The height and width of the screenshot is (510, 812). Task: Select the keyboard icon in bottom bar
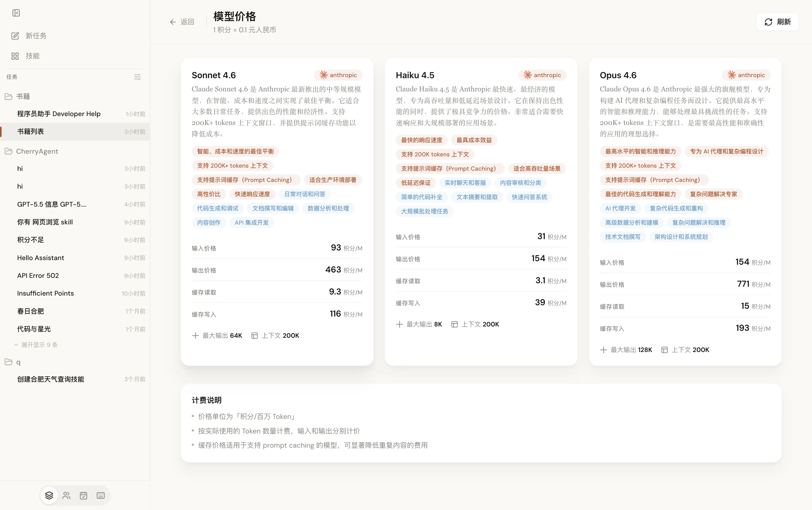[x=101, y=495]
